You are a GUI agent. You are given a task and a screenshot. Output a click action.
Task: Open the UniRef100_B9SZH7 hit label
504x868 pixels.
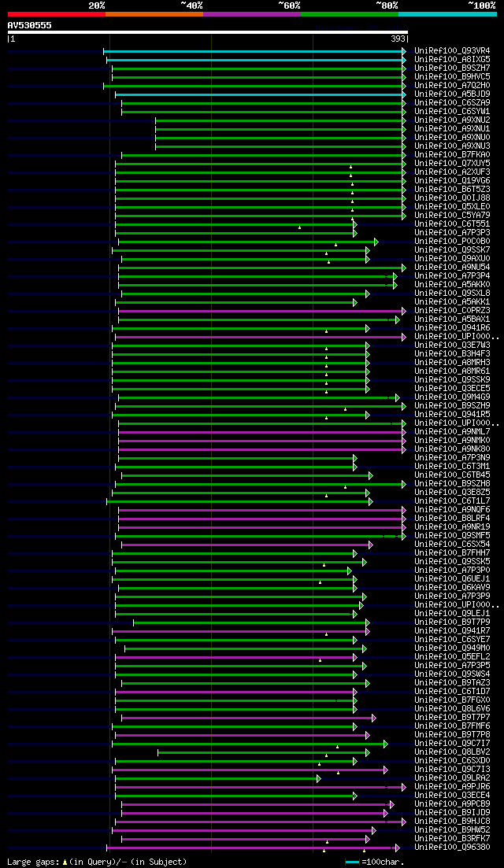(x=452, y=68)
